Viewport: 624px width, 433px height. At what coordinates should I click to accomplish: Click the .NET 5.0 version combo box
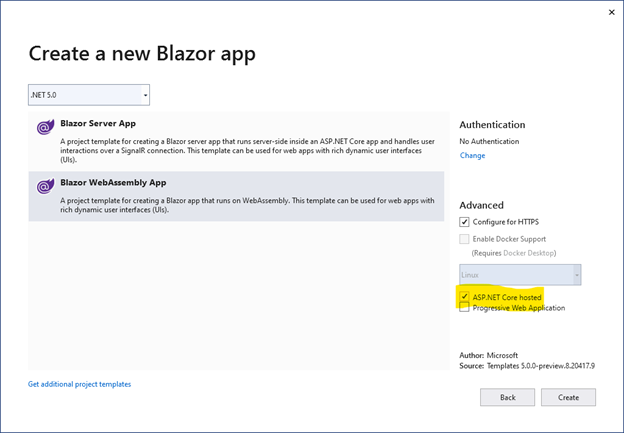pyautogui.click(x=89, y=95)
